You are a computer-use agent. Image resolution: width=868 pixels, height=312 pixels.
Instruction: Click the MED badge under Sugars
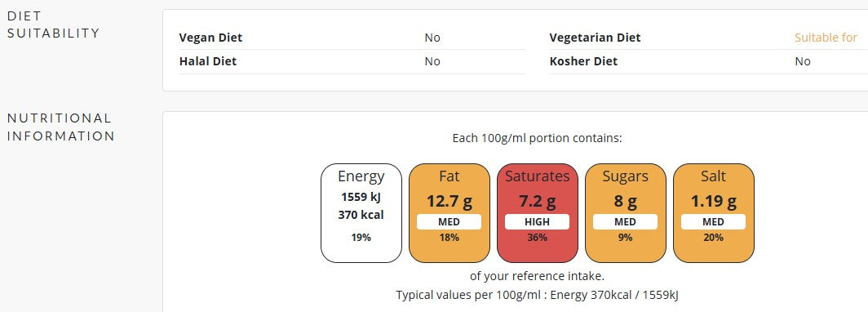pyautogui.click(x=625, y=221)
